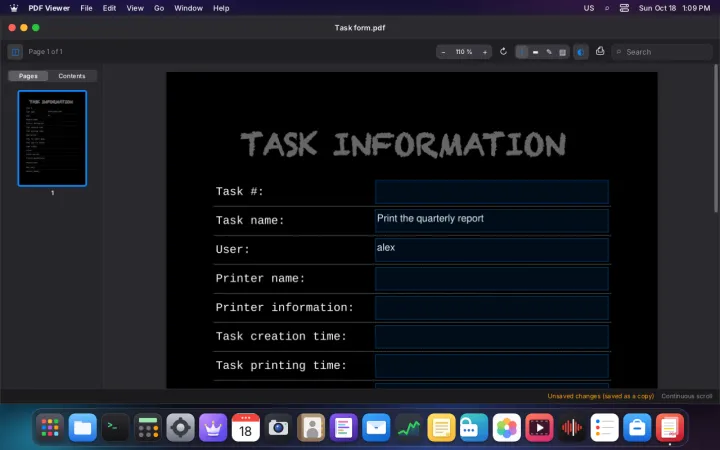720x450 pixels.
Task: Open the Go menu
Action: [x=159, y=8]
